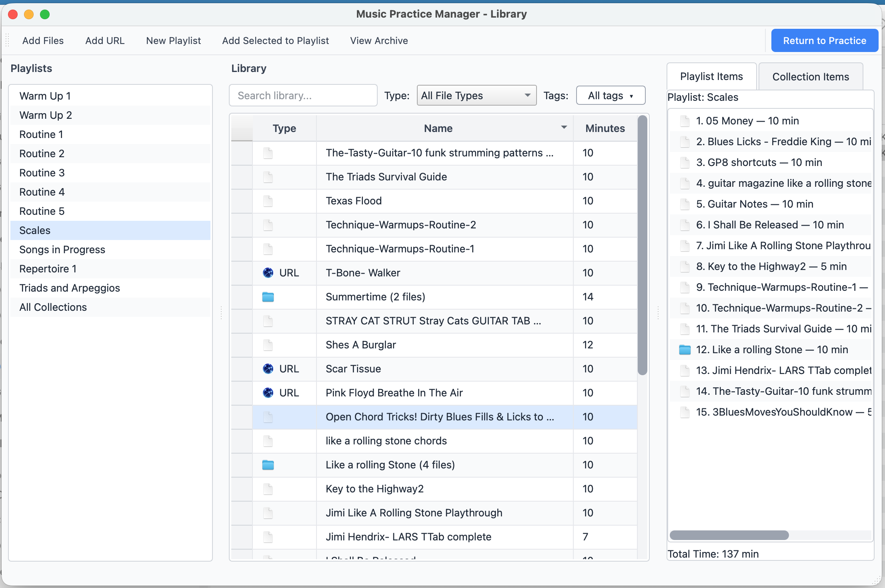Click the Type column header

tap(284, 128)
